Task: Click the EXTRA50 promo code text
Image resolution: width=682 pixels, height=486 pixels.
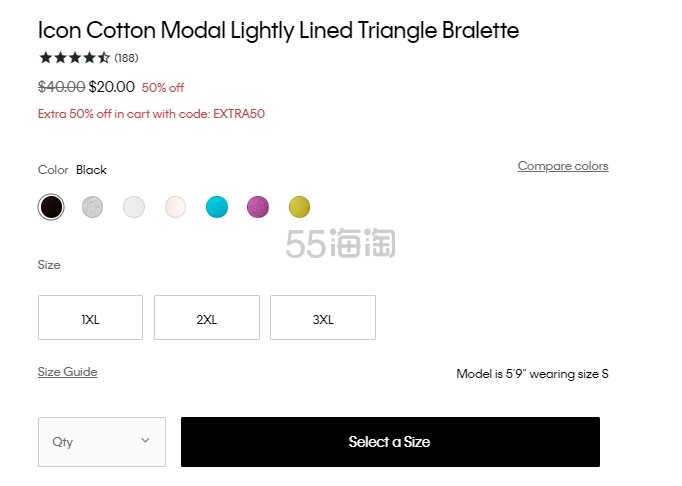Action: click(x=239, y=114)
